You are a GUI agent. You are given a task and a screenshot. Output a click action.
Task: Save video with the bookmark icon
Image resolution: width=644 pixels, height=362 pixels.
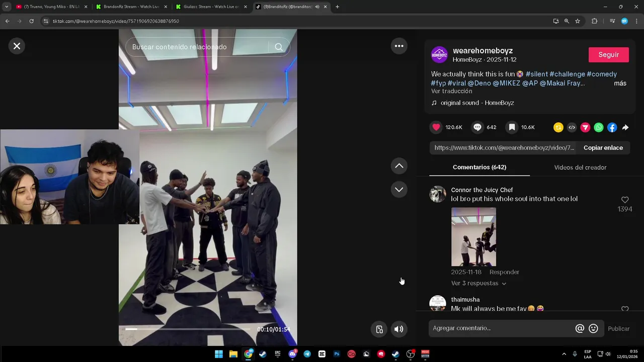pyautogui.click(x=512, y=127)
